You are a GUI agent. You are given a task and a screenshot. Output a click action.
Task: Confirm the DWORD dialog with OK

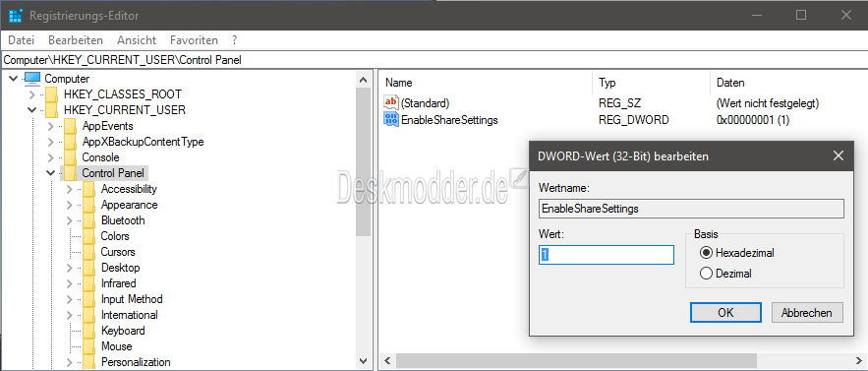pos(725,312)
